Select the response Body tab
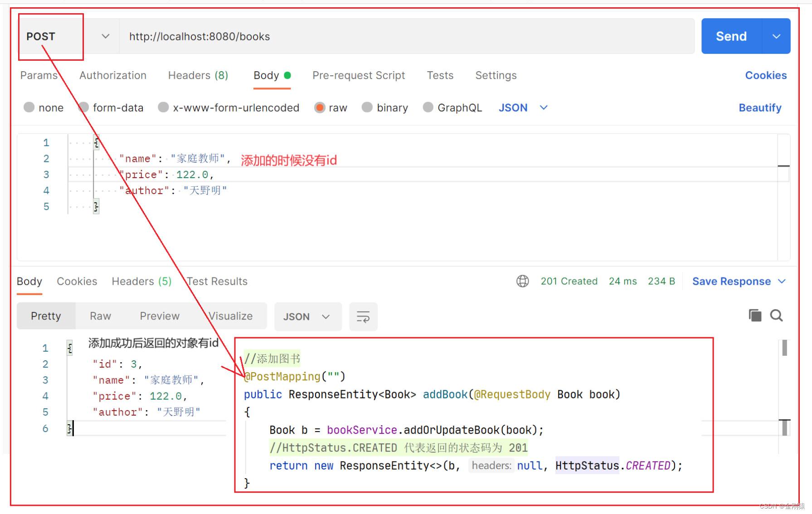 click(29, 281)
